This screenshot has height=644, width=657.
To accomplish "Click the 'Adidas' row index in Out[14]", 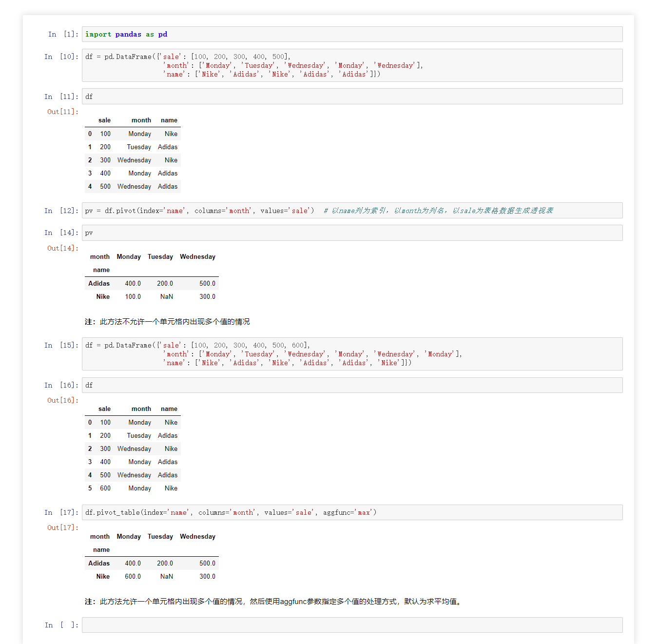I will [x=99, y=283].
